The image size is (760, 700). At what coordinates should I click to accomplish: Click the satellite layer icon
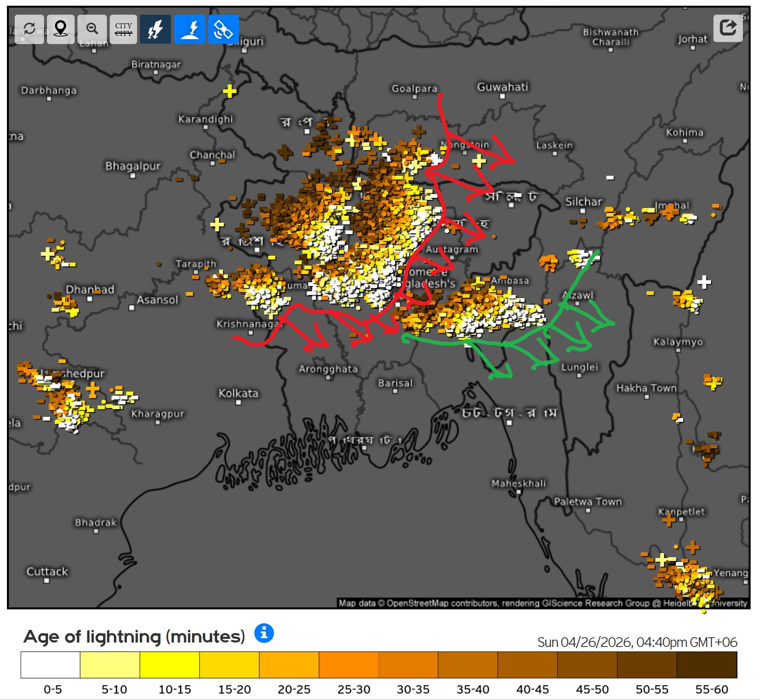[223, 29]
